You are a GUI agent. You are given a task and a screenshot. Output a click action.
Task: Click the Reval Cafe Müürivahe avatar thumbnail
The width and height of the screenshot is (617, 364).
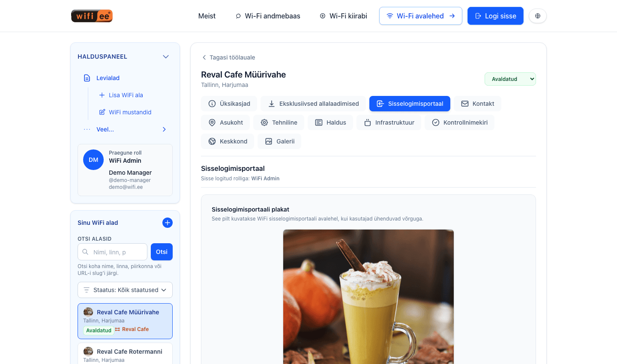pos(88,312)
